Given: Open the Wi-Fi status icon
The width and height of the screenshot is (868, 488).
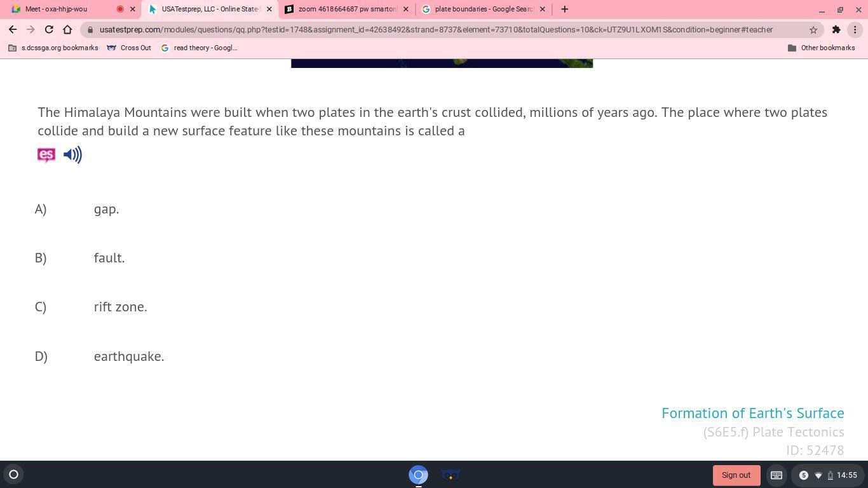Looking at the screenshot, I should 818,475.
